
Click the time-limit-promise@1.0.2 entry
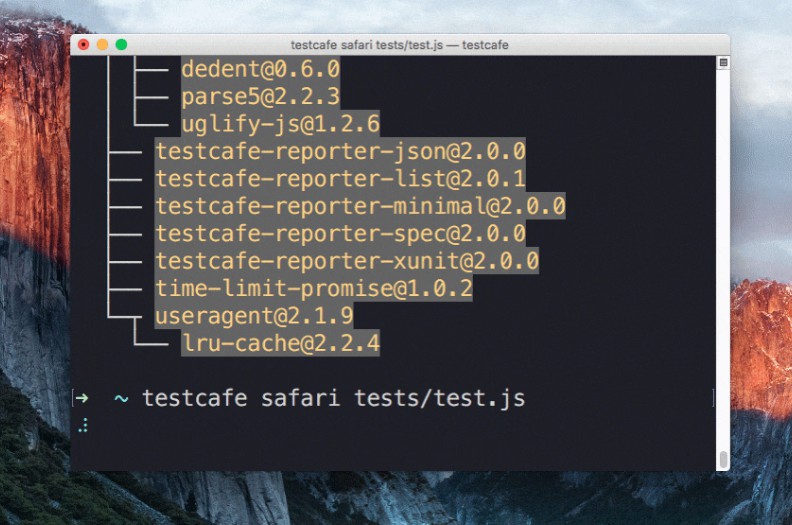pyautogui.click(x=314, y=289)
